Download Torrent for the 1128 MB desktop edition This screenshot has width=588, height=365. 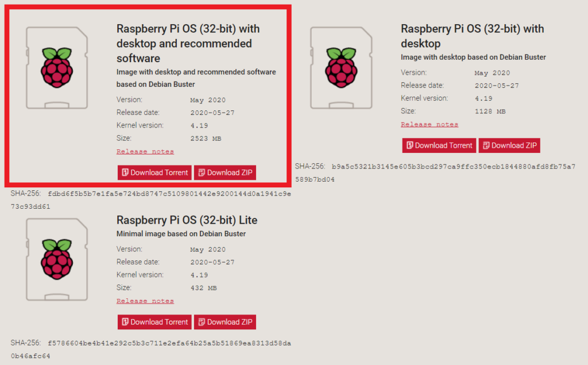tap(439, 145)
